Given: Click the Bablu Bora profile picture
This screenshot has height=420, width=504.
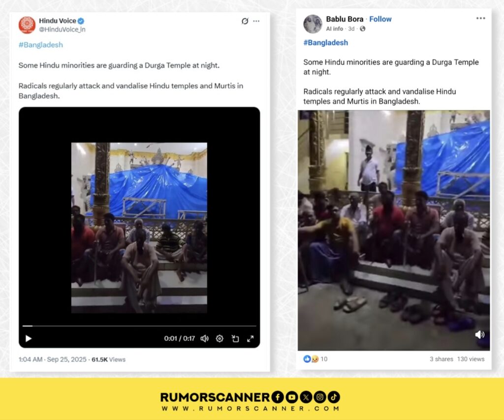Looking at the screenshot, I should click(313, 24).
